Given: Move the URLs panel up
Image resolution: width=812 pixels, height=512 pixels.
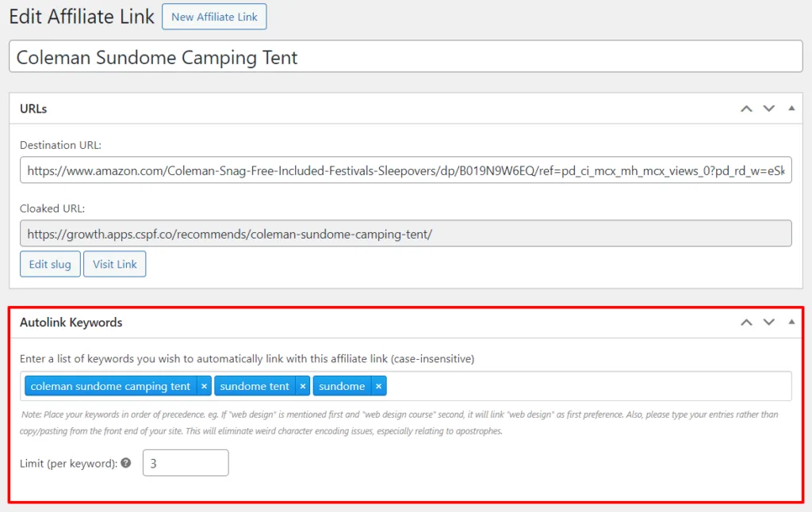Looking at the screenshot, I should coord(746,109).
